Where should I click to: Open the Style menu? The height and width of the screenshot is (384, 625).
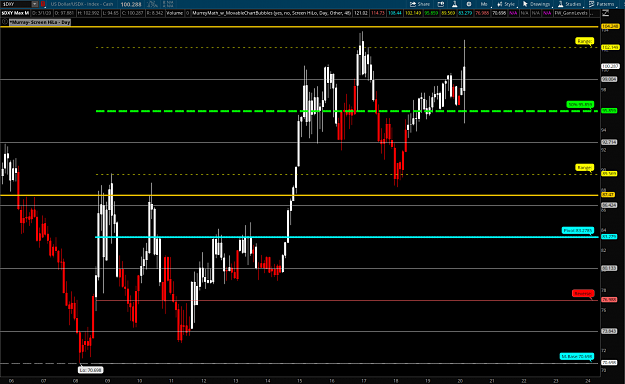[x=506, y=4]
